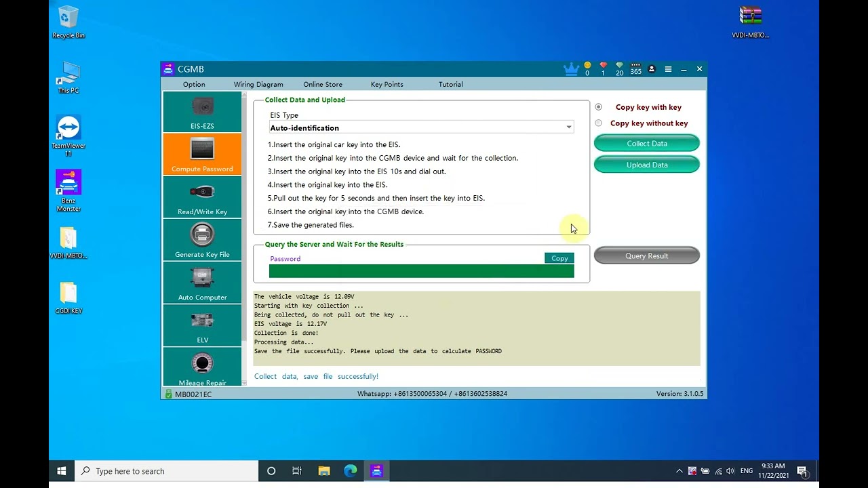Click the device lock icon beside MB0021EC
Viewport: 868px width, 488px height.
coord(168,394)
